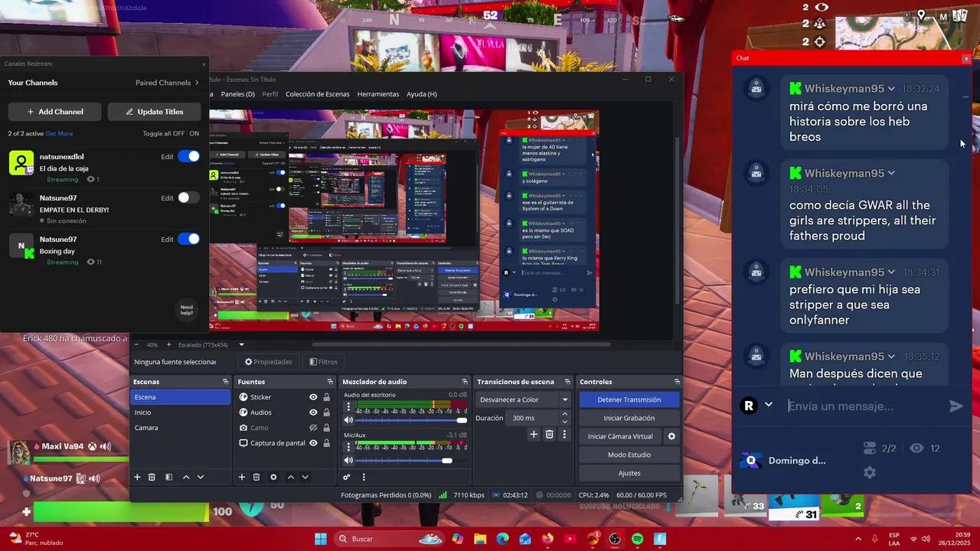Add a new scene transition
The image size is (980, 551).
[x=534, y=434]
